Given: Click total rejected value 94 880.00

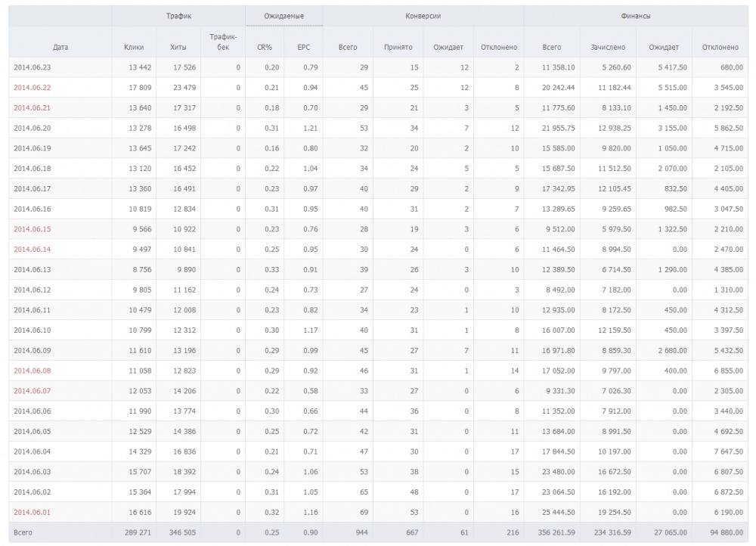Looking at the screenshot, I should click(x=727, y=533).
